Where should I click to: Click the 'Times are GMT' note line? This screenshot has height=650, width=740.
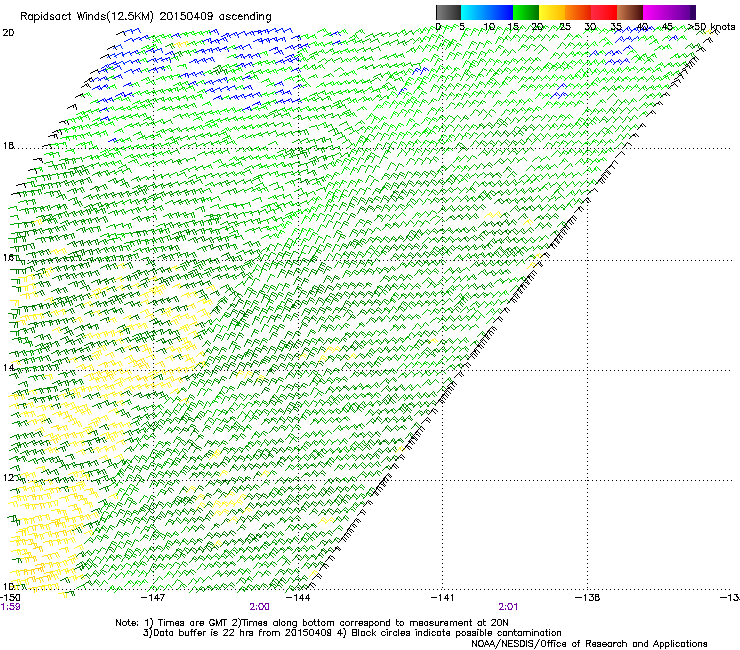tap(312, 623)
